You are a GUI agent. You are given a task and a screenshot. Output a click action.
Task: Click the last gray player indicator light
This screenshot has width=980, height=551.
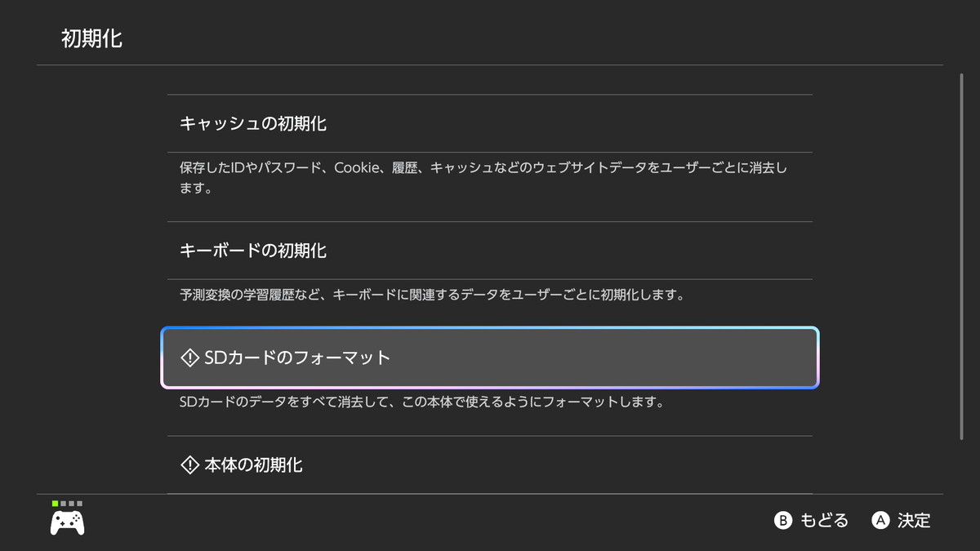click(x=79, y=504)
